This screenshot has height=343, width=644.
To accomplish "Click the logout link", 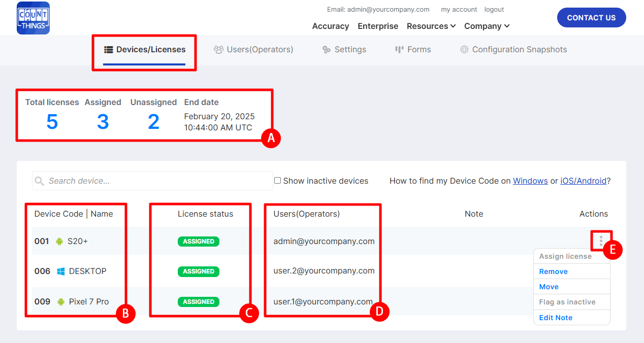I will (x=494, y=10).
